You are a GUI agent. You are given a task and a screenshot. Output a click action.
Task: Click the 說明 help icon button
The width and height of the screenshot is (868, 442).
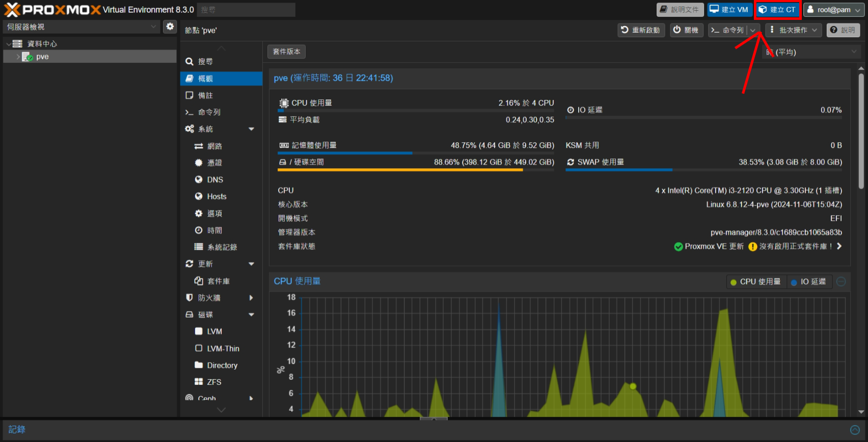[x=843, y=30]
